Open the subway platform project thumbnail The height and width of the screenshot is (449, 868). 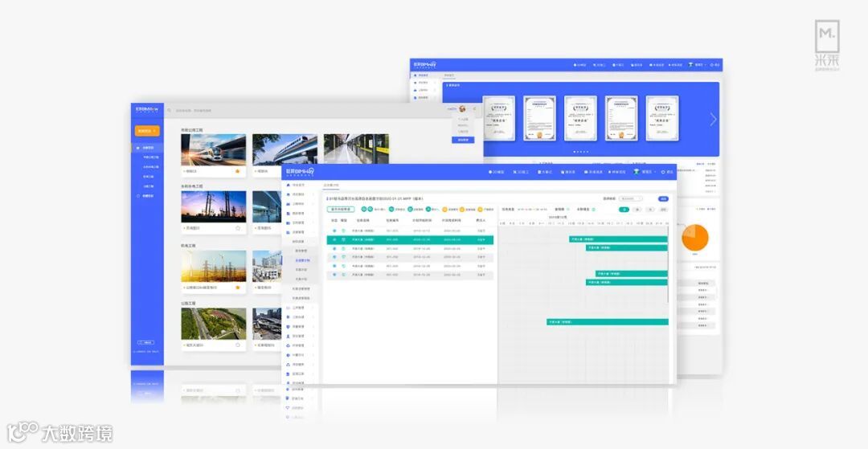coord(356,149)
